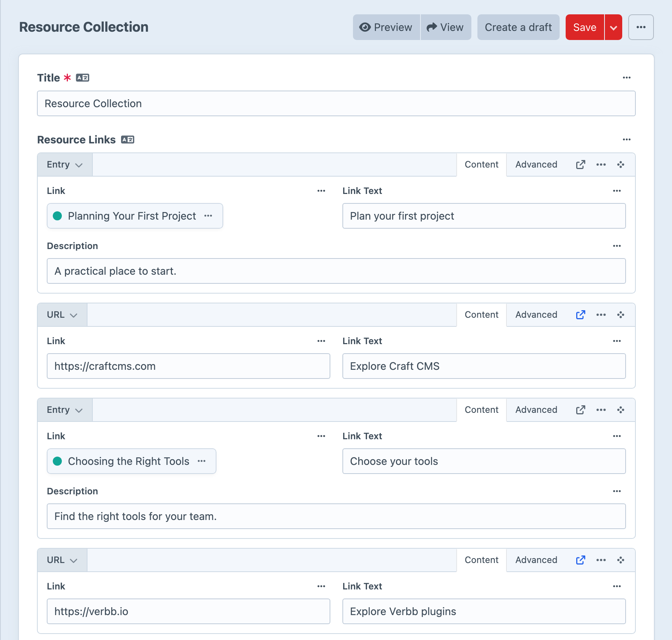This screenshot has width=672, height=640.
Task: Click the Preview button with eye icon
Action: click(x=386, y=27)
